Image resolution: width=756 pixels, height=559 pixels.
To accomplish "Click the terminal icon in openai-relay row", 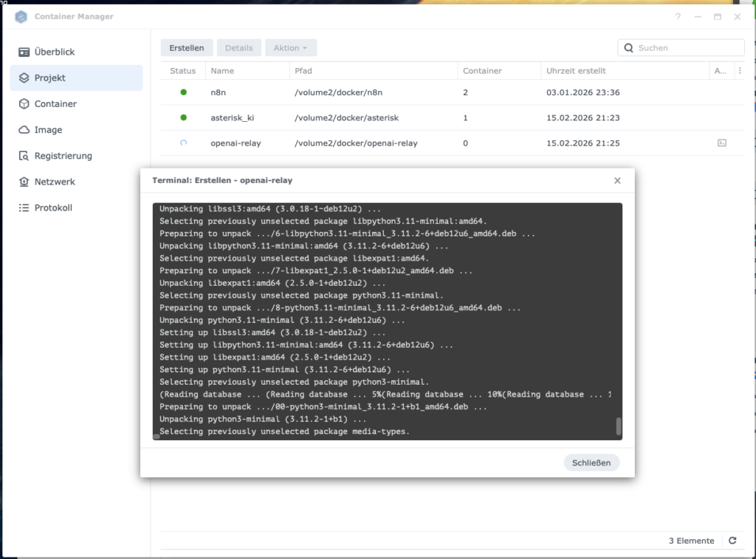I will [721, 143].
